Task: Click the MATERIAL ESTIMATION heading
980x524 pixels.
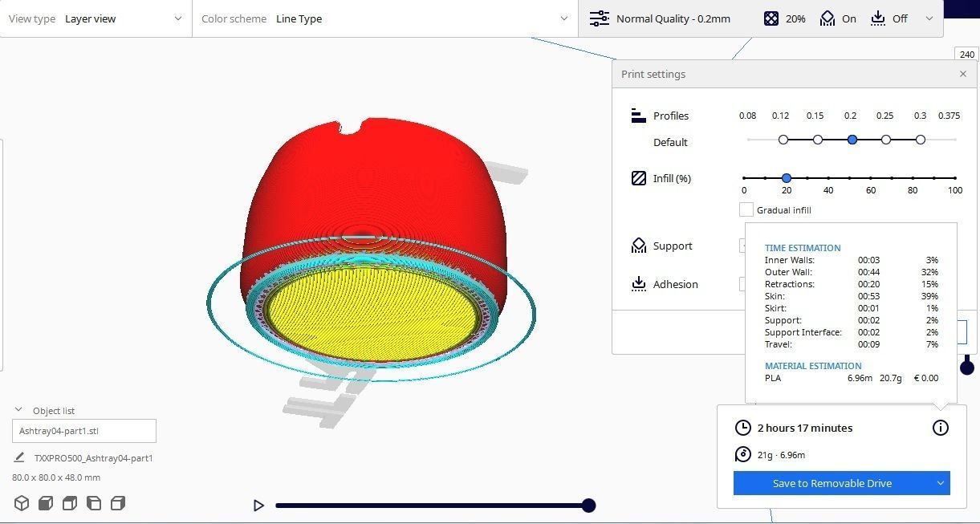Action: [x=813, y=366]
